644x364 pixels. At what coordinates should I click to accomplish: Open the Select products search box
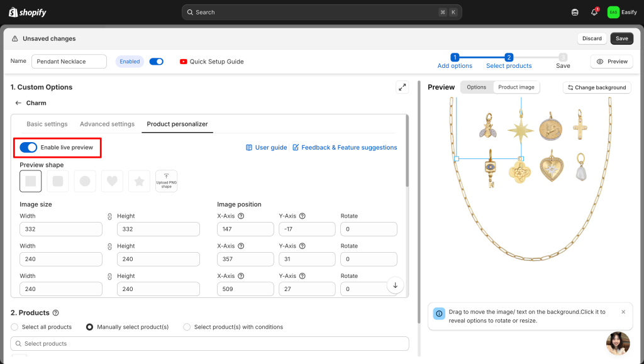tap(209, 344)
